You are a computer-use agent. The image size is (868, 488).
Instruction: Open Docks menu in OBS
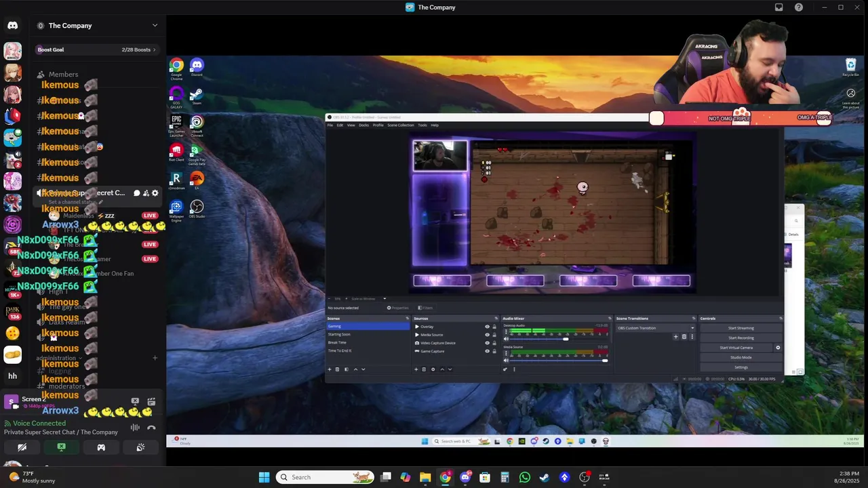363,125
